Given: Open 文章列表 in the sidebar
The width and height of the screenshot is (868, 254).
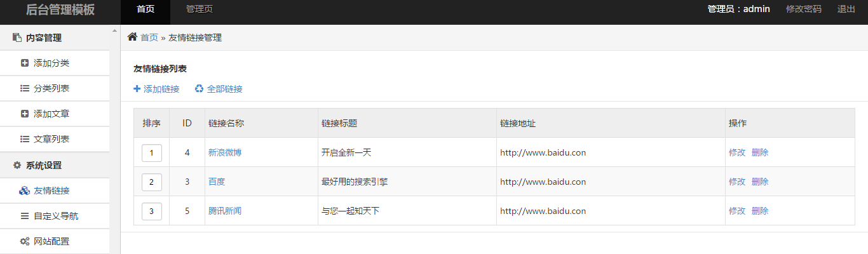Looking at the screenshot, I should coord(55,139).
